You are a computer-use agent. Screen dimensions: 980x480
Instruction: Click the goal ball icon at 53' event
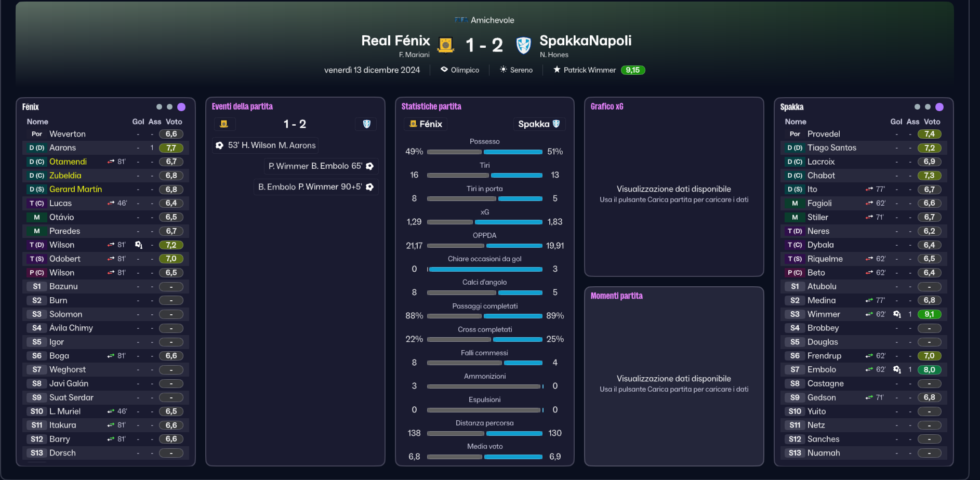coord(219,145)
